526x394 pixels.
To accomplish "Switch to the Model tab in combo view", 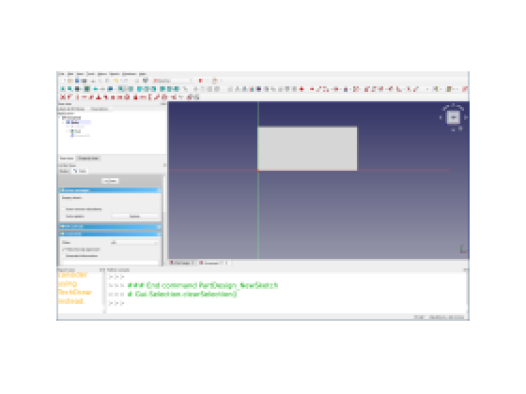I will 64,171.
